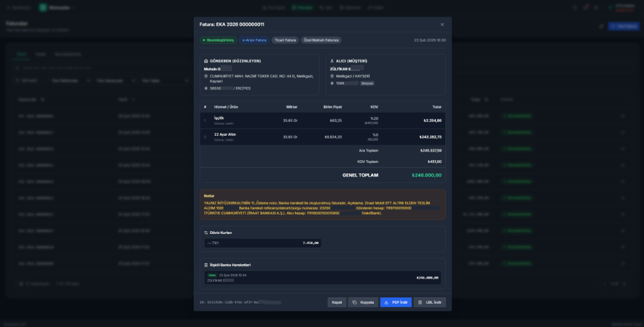Select the e-Arşiv Fatura tag

pyautogui.click(x=254, y=40)
